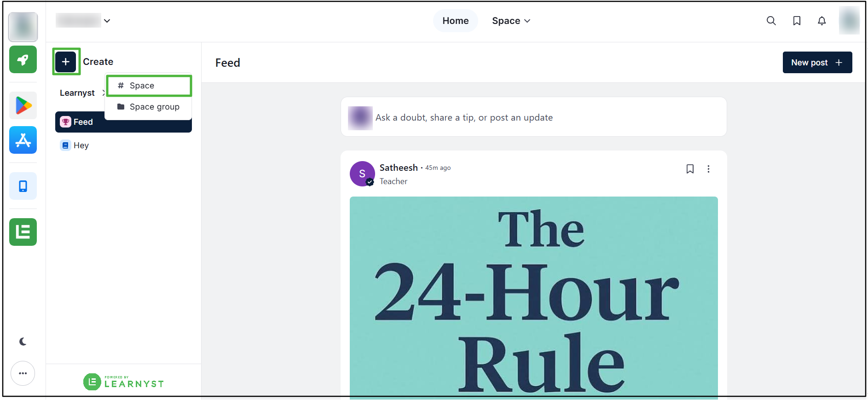Open the notifications bell
868x400 pixels.
coord(822,21)
